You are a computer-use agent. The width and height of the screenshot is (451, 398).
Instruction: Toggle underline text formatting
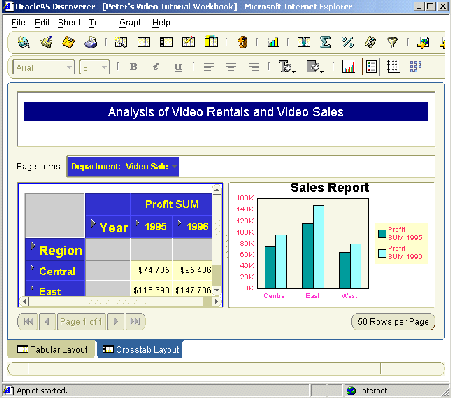click(x=178, y=67)
